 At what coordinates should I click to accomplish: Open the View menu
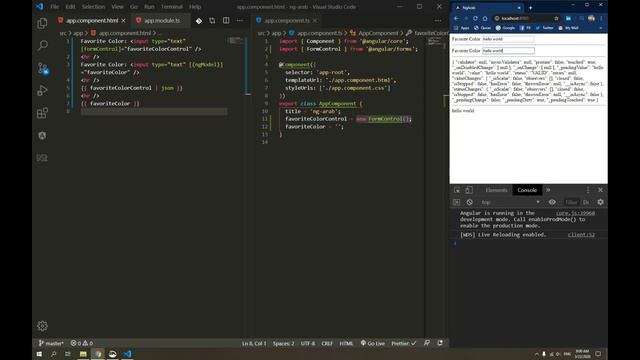(x=118, y=7)
